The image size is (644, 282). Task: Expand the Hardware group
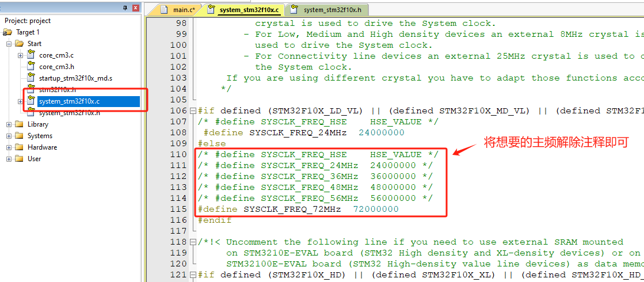pyautogui.click(x=9, y=147)
